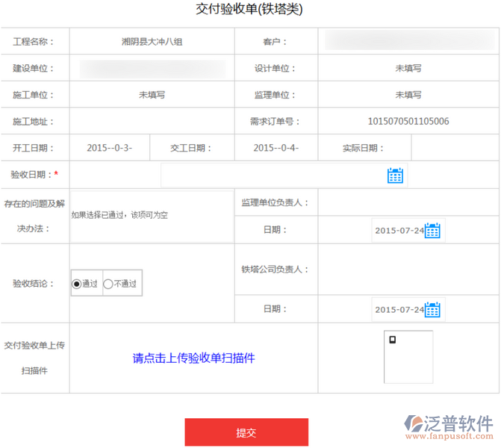
Task: Click the 需求订单号 value 1015070501105006
Action: [x=408, y=121]
